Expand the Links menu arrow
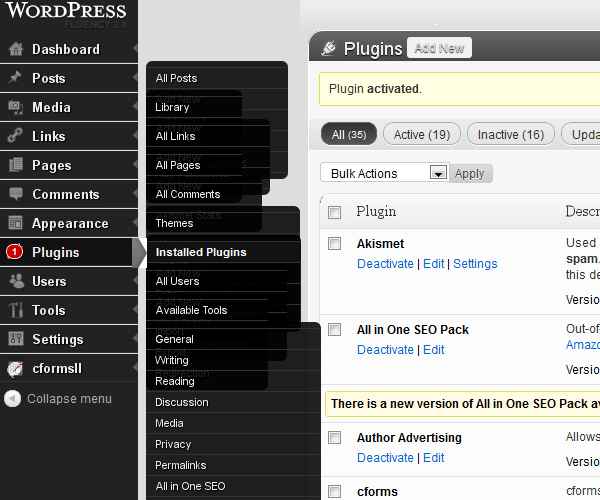The width and height of the screenshot is (600, 500). click(135, 136)
